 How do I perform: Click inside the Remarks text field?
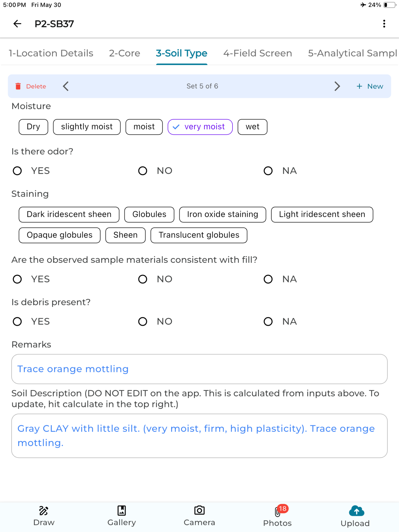tap(199, 369)
